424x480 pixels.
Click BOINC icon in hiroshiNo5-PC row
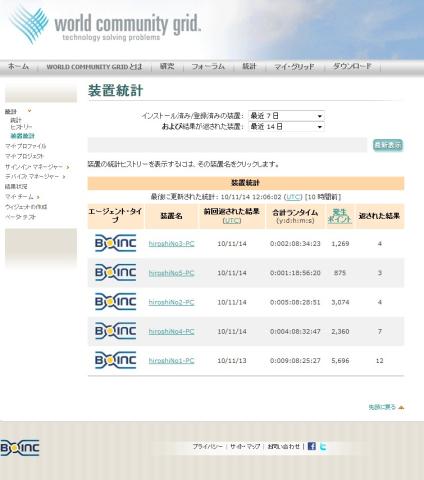116,273
